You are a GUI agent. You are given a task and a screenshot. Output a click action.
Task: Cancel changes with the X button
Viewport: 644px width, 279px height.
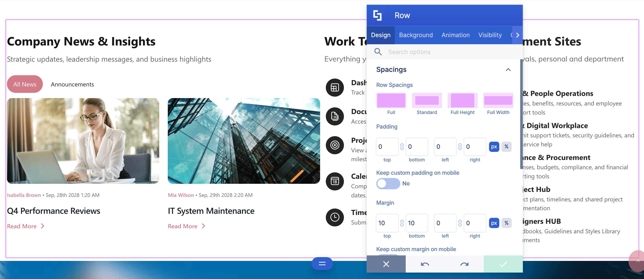pyautogui.click(x=386, y=264)
